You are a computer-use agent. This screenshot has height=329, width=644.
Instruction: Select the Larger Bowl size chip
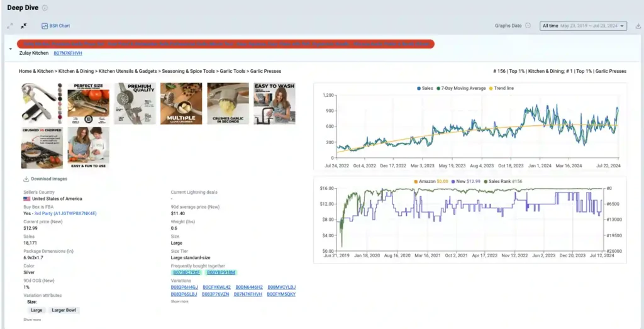coord(64,310)
